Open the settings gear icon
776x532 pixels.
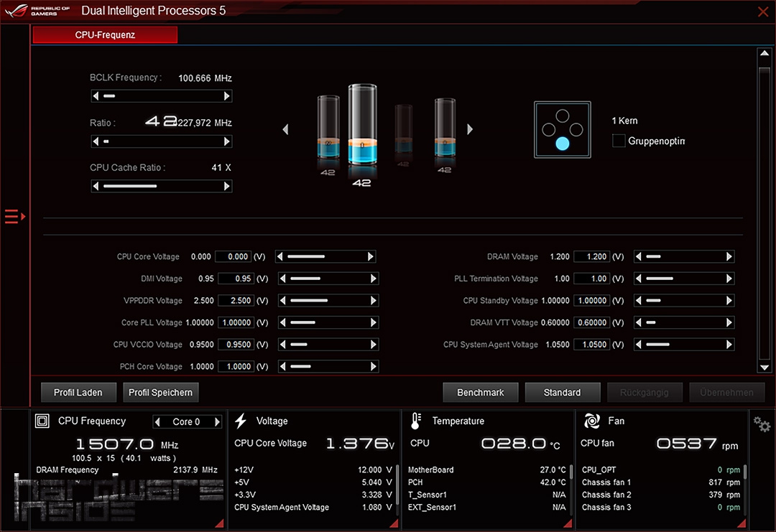pos(761,424)
